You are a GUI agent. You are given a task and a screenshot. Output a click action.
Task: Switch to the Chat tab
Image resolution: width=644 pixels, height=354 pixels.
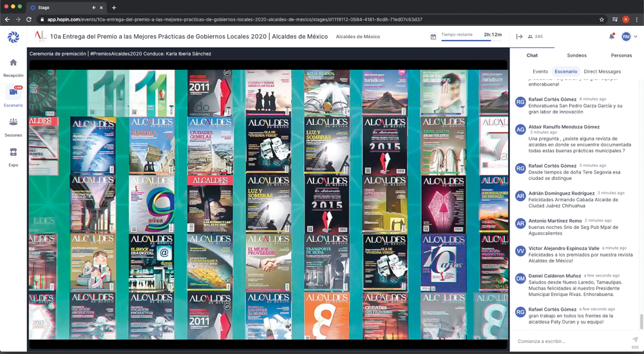[532, 55]
